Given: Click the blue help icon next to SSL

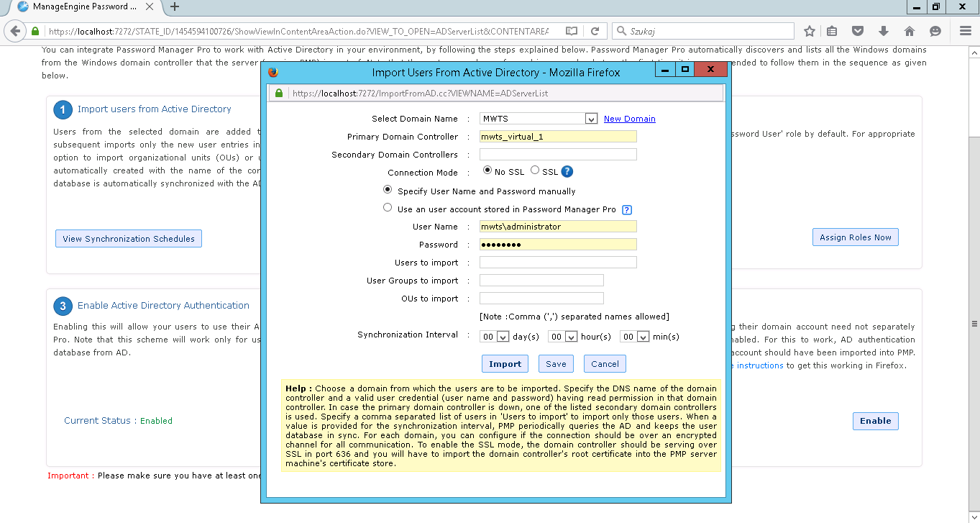Looking at the screenshot, I should (x=567, y=171).
